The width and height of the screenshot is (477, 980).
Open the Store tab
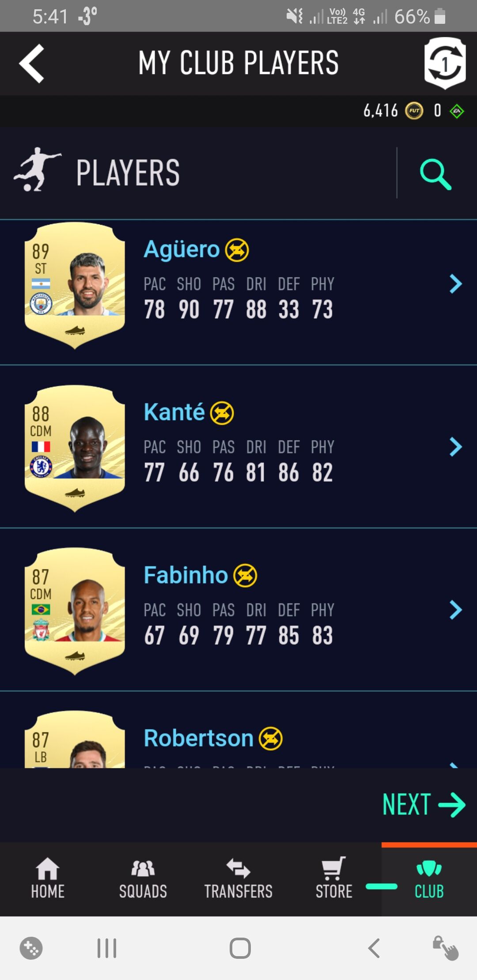pos(334,878)
